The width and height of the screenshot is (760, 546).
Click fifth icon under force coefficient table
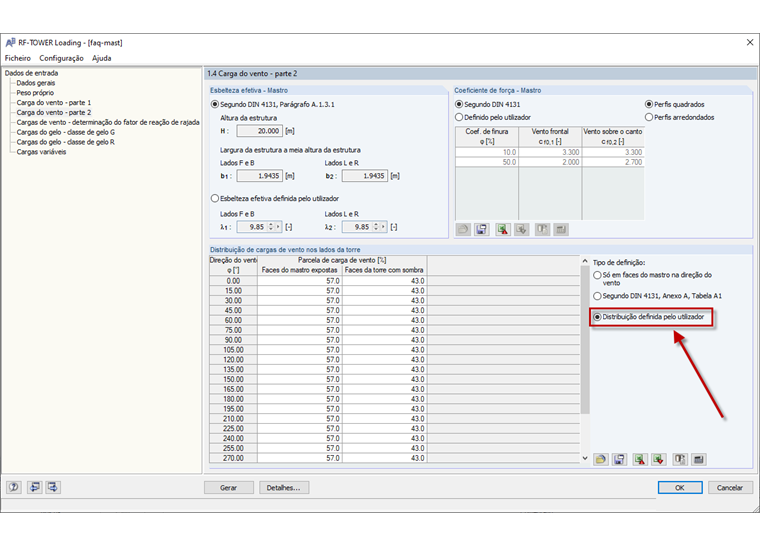(542, 229)
